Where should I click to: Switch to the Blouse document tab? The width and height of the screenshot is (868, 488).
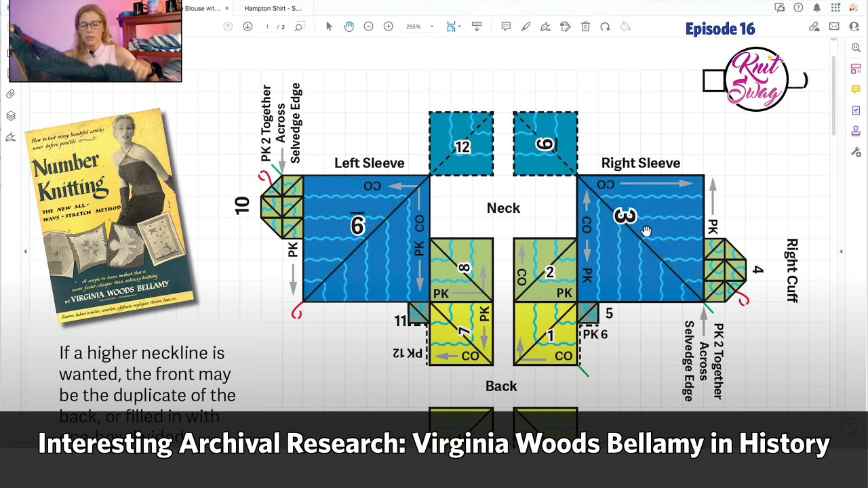coord(203,8)
